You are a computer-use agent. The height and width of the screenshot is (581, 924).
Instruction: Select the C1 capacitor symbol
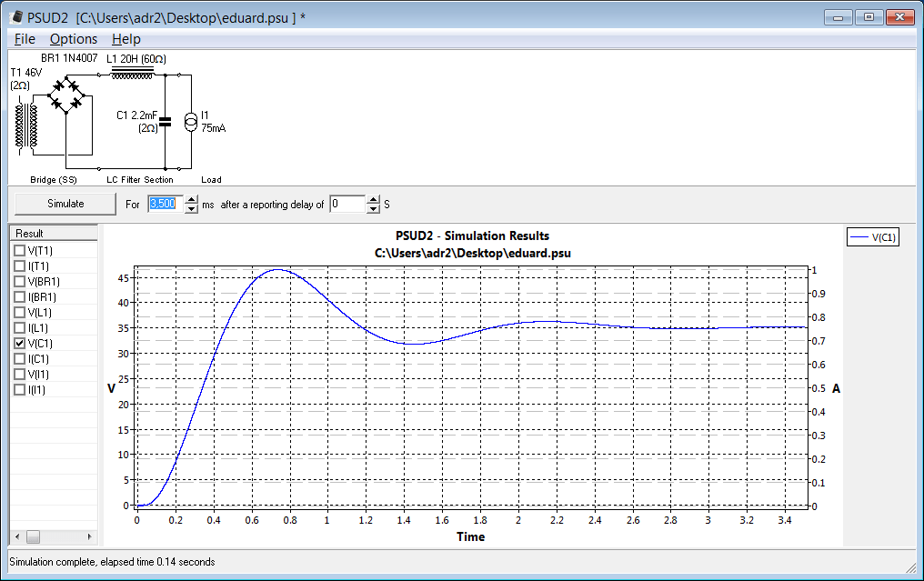tap(165, 122)
